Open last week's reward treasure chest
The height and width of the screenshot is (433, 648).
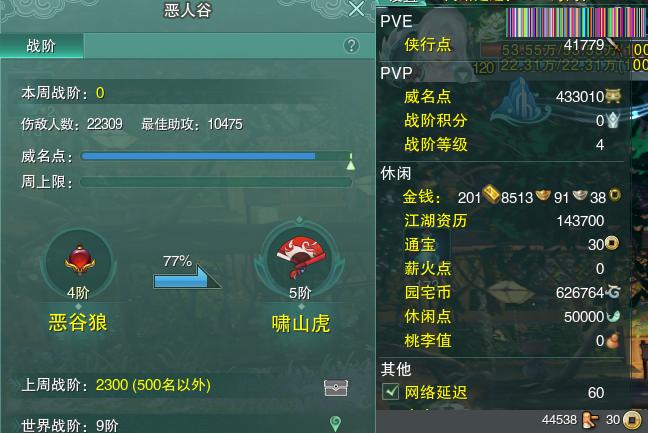coord(336,387)
